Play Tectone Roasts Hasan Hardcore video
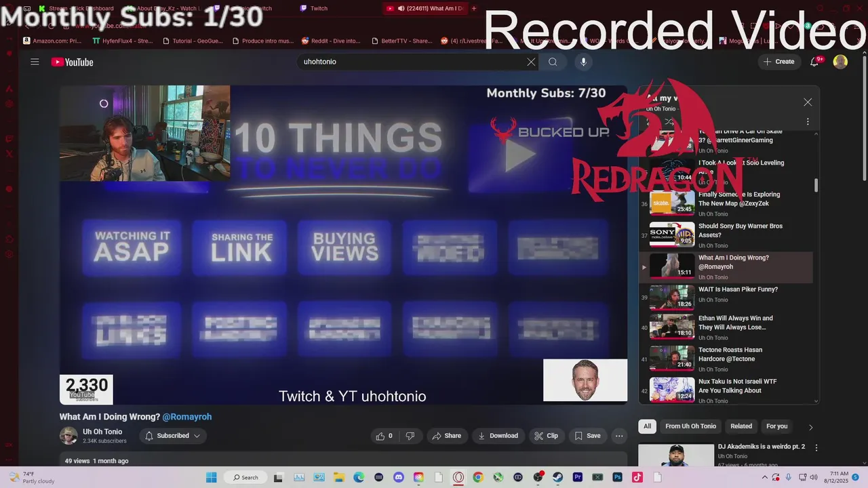The image size is (868, 488). click(x=726, y=359)
